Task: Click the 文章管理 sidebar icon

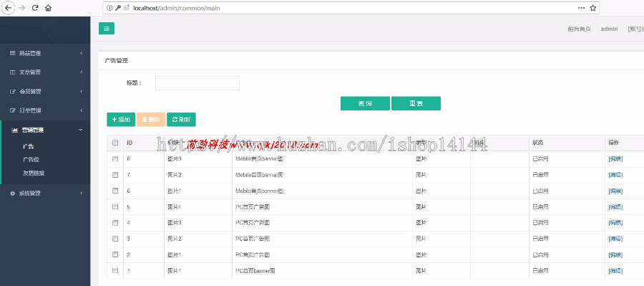Action: [x=12, y=72]
